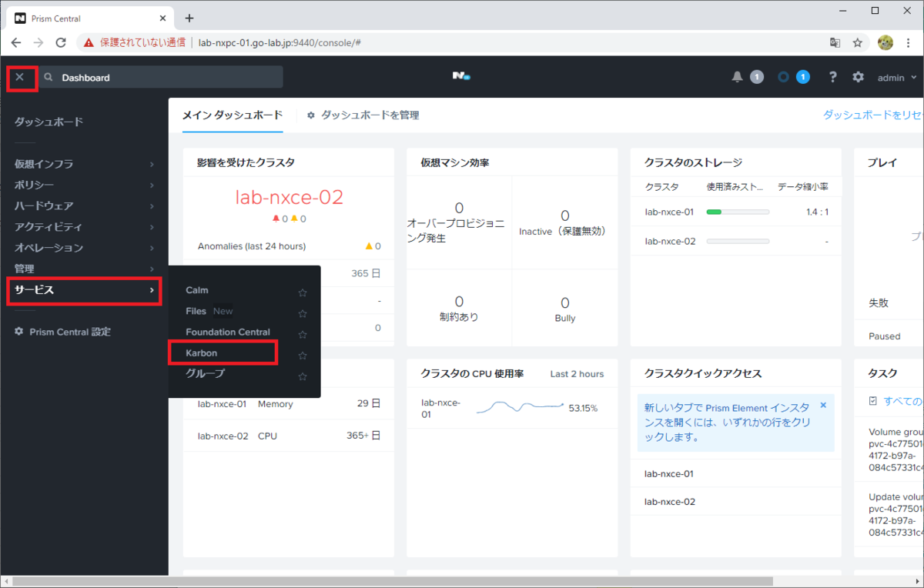Viewport: 924px width, 588px height.
Task: Favorite Foundation Central with star icon
Action: point(303,335)
